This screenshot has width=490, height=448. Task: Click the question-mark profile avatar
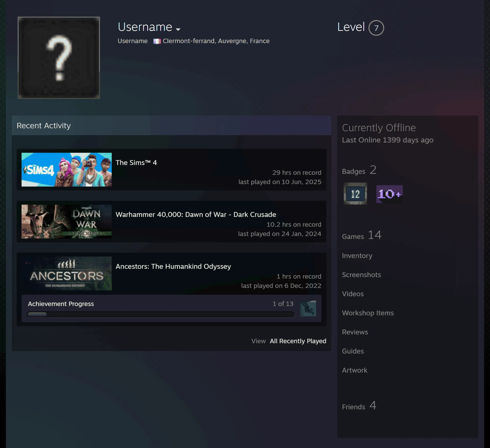59,58
